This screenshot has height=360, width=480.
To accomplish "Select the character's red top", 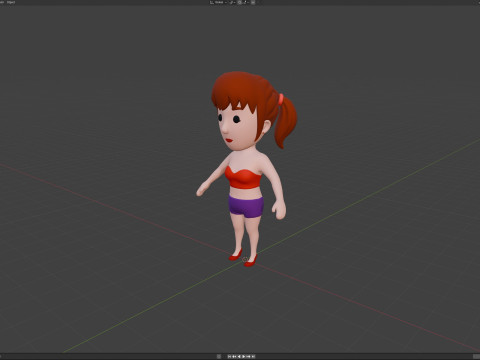I will click(243, 178).
